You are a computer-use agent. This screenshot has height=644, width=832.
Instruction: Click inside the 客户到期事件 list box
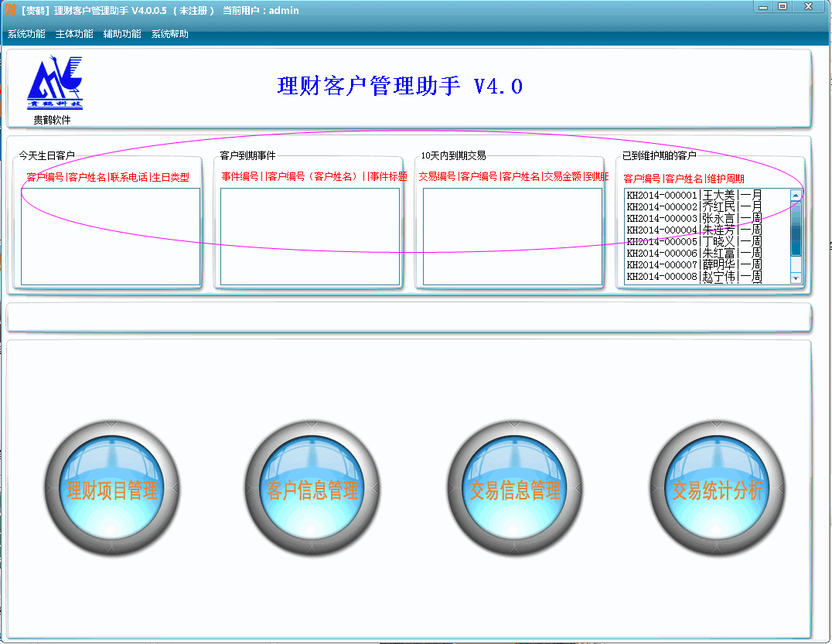[x=310, y=237]
